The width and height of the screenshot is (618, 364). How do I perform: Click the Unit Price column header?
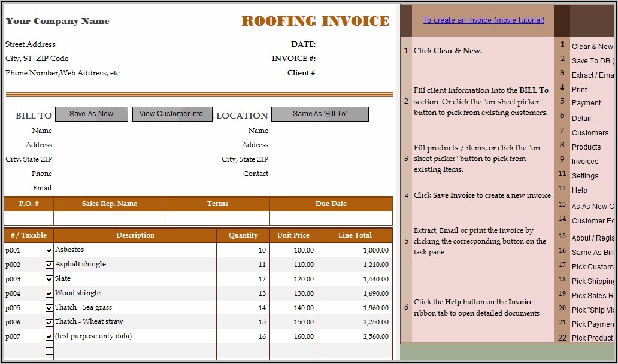[293, 235]
